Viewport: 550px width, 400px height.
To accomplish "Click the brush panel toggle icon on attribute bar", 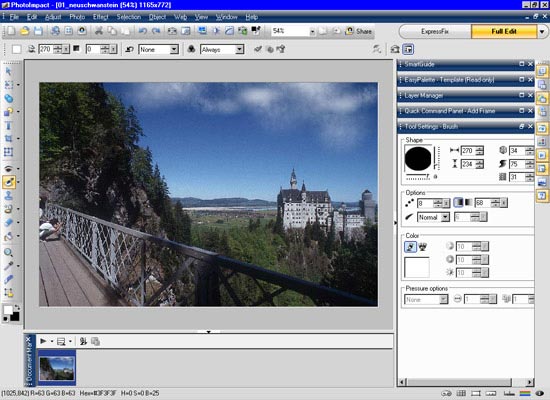I will click(408, 49).
